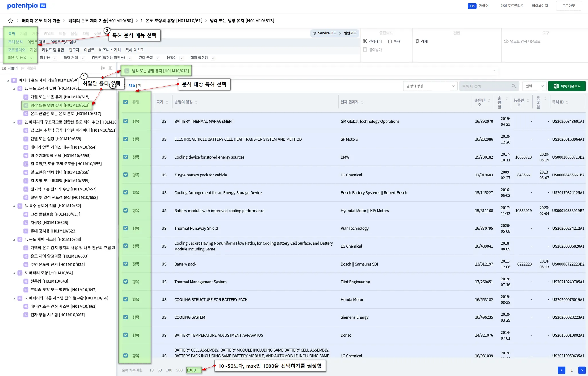Open the 비즈니스 기회 menu tab
Screen dimensions: 588x376
[x=110, y=50]
